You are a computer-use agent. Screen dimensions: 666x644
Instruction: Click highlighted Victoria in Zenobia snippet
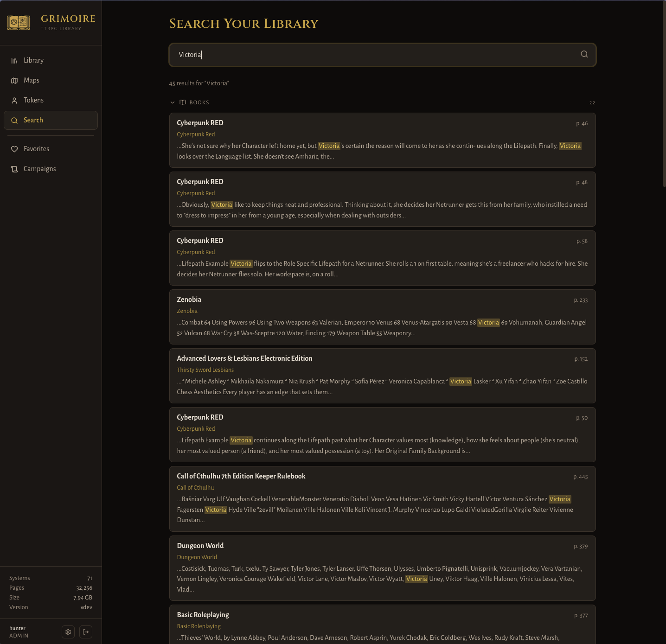(x=488, y=323)
